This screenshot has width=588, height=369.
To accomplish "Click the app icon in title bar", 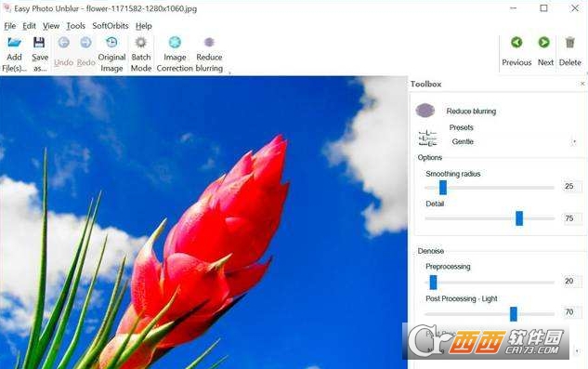I will coord(7,8).
